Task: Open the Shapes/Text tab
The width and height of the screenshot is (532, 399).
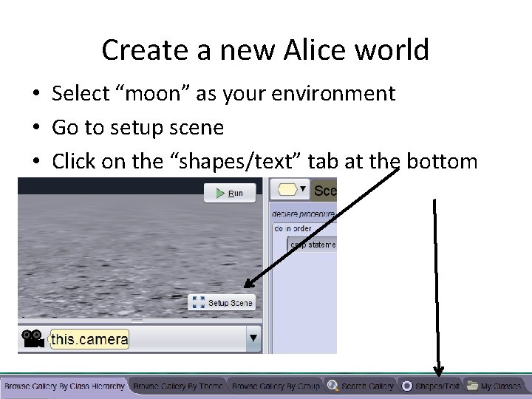Action: click(431, 386)
